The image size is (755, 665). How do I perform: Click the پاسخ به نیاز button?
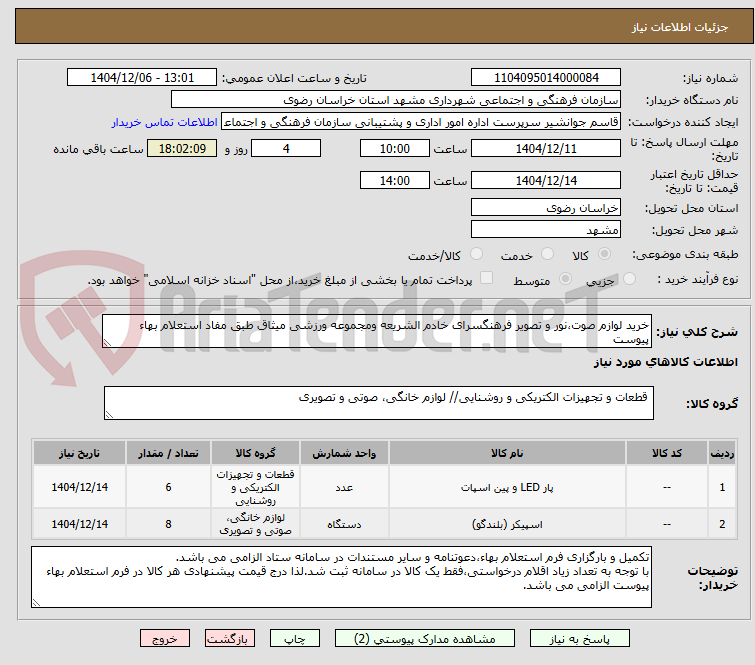pyautogui.click(x=579, y=639)
